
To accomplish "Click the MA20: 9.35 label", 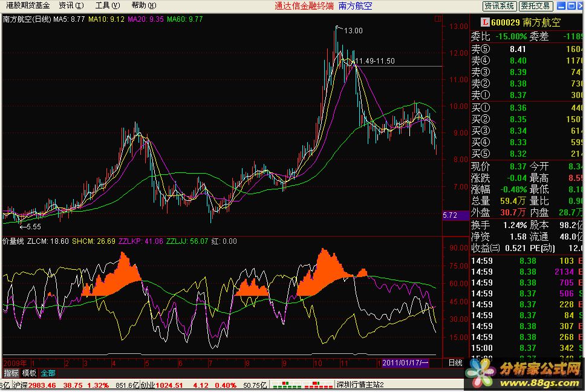I will click(x=146, y=19).
